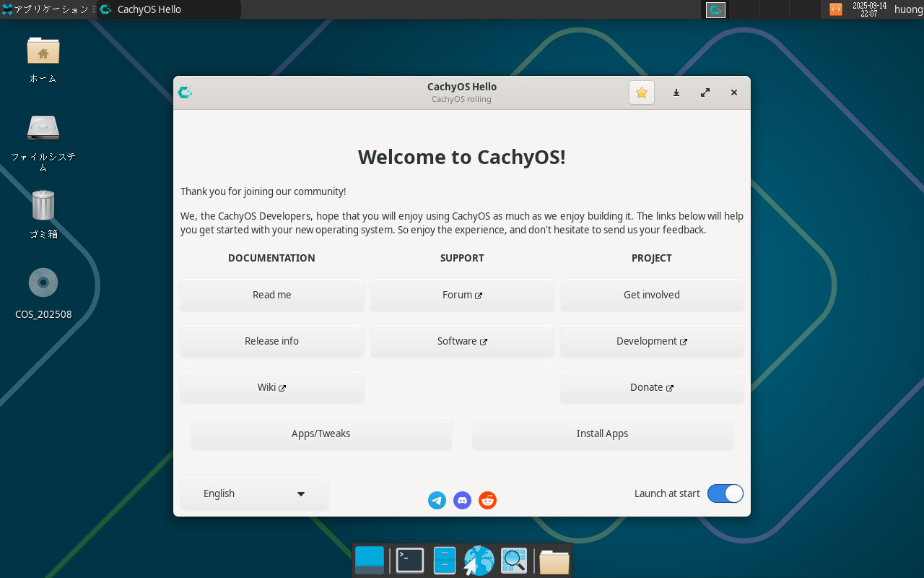Open the Applications menu in top panel
This screenshot has height=578, width=924.
click(49, 9)
